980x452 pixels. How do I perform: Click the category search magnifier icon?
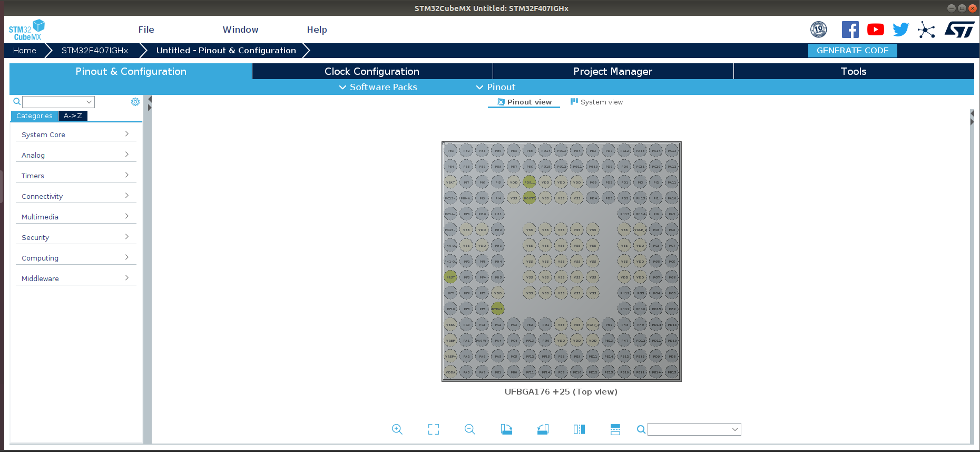tap(17, 102)
